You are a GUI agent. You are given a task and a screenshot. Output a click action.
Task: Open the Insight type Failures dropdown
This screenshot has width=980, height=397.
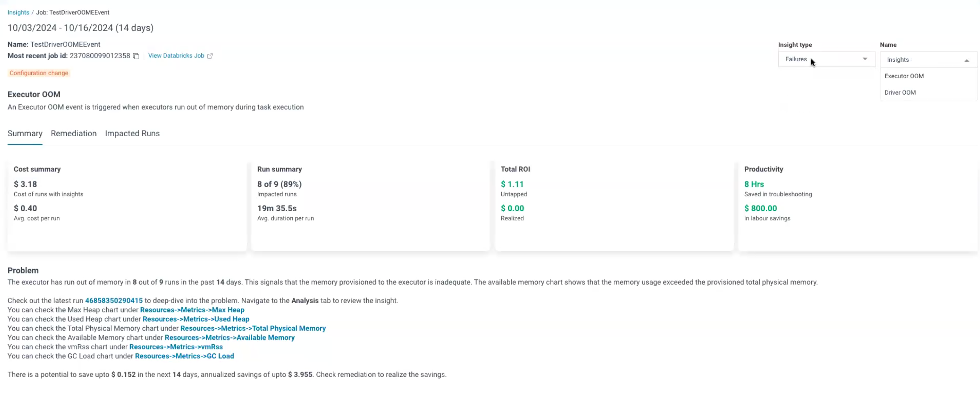[x=826, y=59]
